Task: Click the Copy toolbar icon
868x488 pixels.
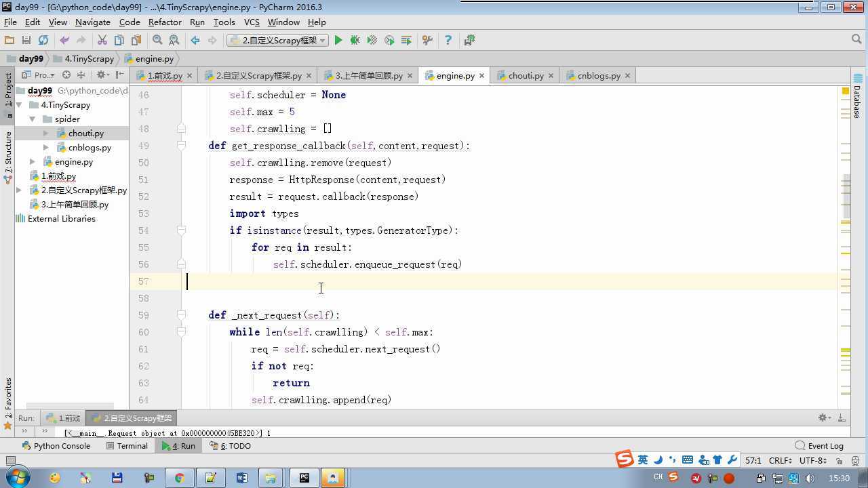Action: [119, 41]
